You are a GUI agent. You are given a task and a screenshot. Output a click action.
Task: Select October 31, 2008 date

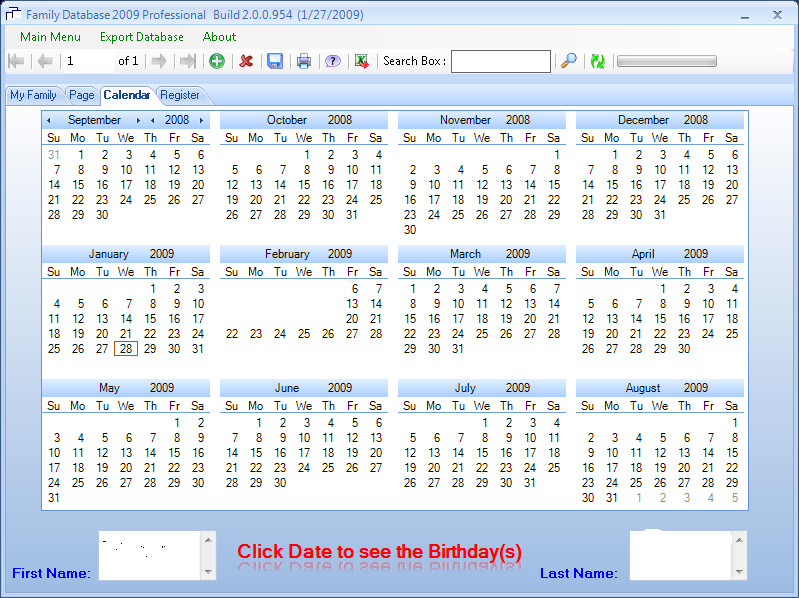[352, 215]
